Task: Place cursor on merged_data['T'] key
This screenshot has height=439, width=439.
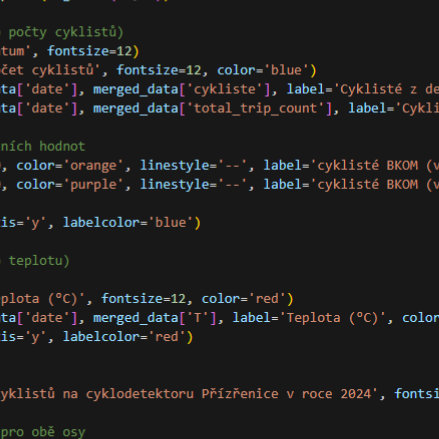Action: pyautogui.click(x=198, y=318)
